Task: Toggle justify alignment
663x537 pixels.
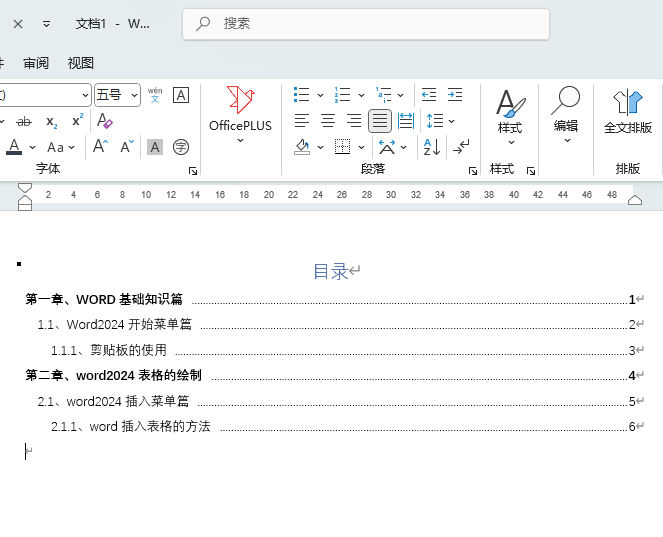Action: (380, 121)
